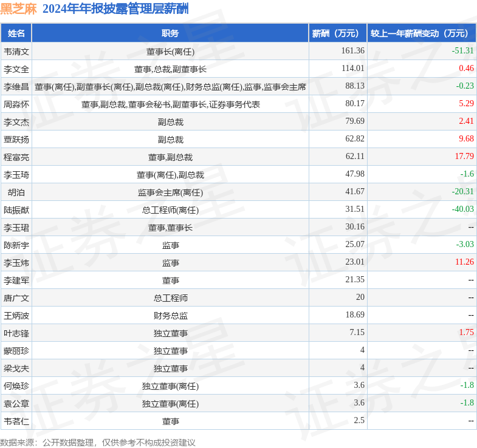The height and width of the screenshot is (448, 477).
Task: Click the name 韦清文
Action: pos(16,52)
